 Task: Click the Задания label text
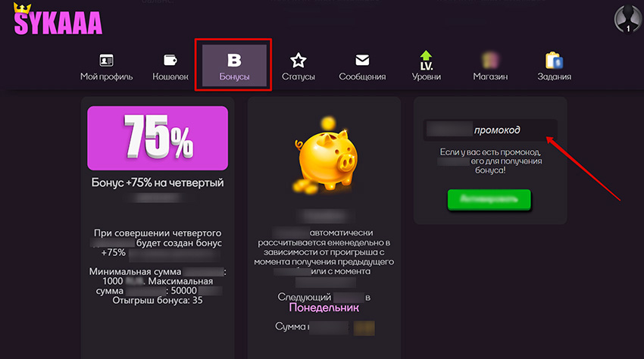click(554, 76)
